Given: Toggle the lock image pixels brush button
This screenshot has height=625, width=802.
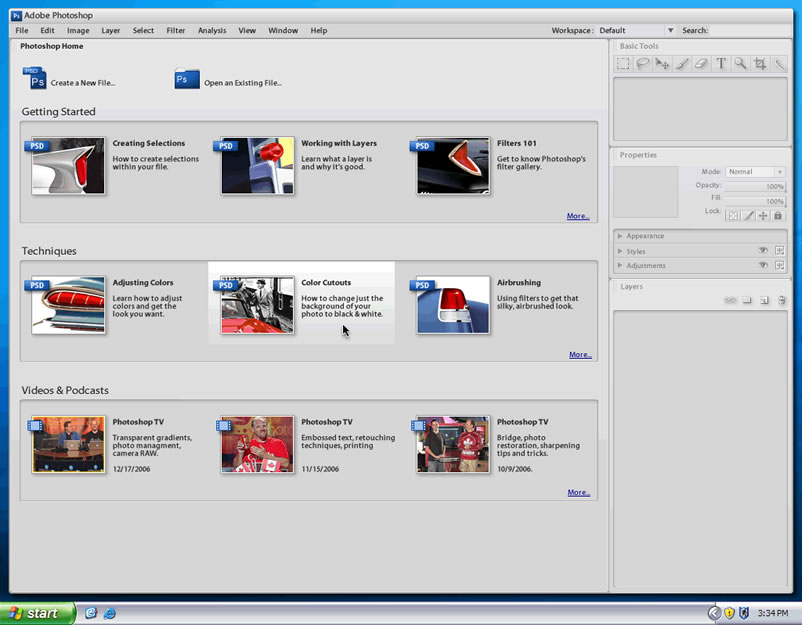Looking at the screenshot, I should pyautogui.click(x=748, y=216).
